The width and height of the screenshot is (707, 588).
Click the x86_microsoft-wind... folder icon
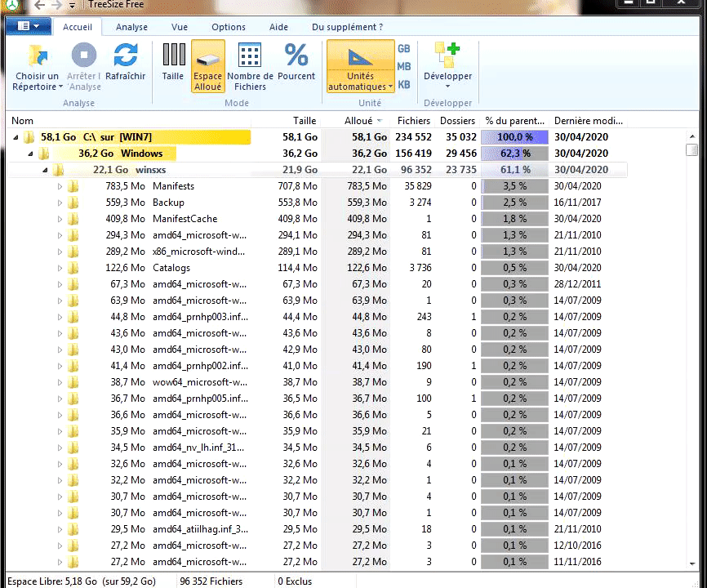[73, 252]
